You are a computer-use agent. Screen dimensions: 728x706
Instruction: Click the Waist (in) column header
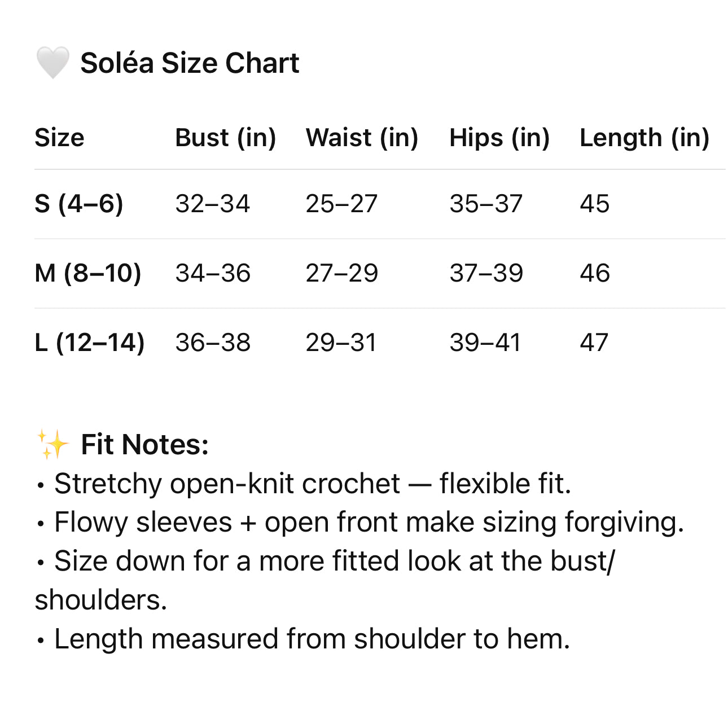coord(362,138)
